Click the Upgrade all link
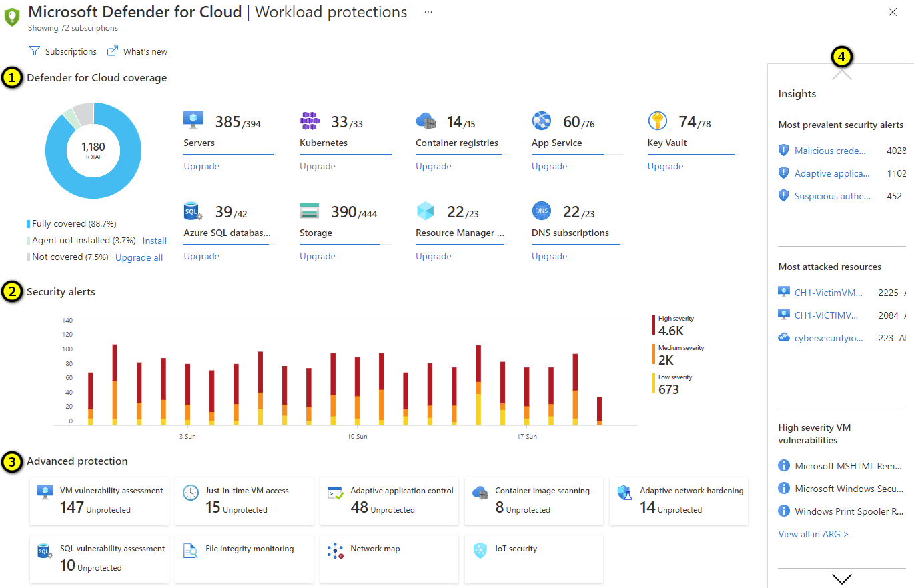 click(139, 257)
